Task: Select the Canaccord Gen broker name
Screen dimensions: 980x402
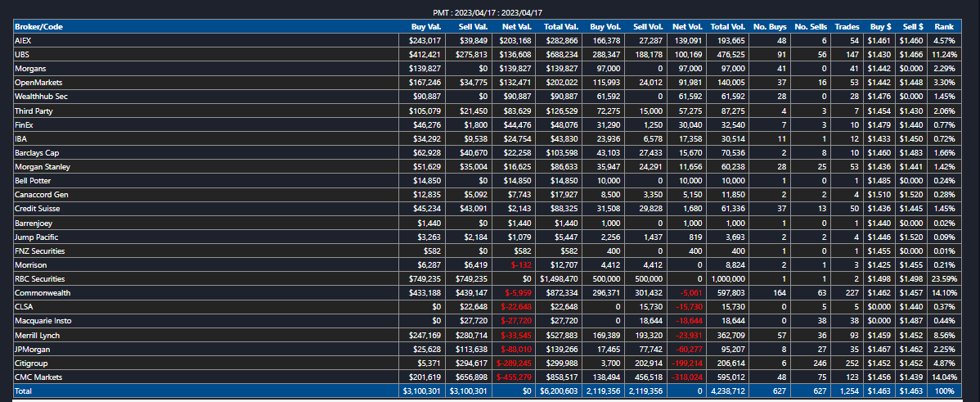Action: tap(41, 194)
